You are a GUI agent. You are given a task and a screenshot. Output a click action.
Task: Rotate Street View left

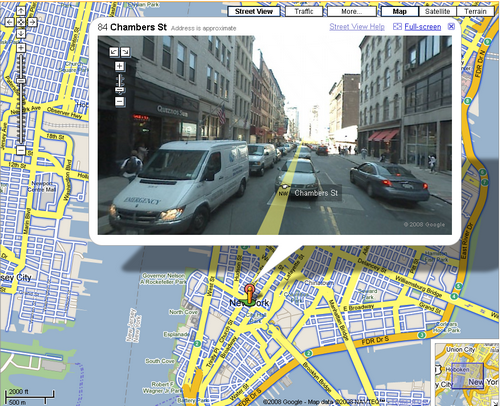tap(114, 52)
